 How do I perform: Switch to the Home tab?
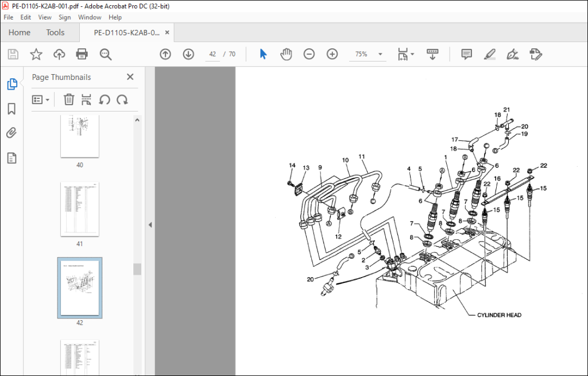(20, 33)
